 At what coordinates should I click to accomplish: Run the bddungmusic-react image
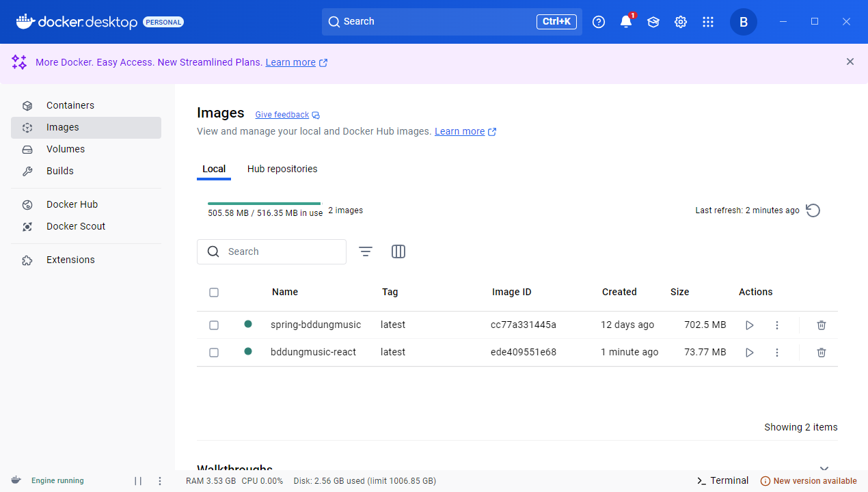pos(750,353)
